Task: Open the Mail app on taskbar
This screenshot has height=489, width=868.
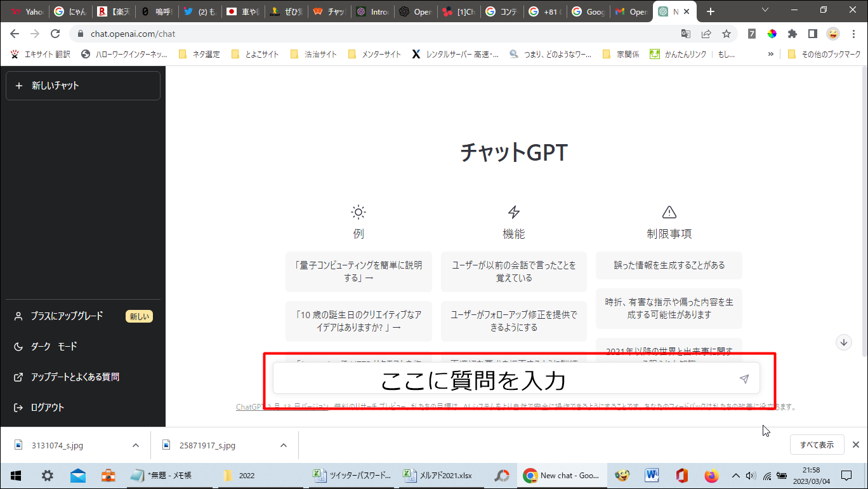Action: 77,475
